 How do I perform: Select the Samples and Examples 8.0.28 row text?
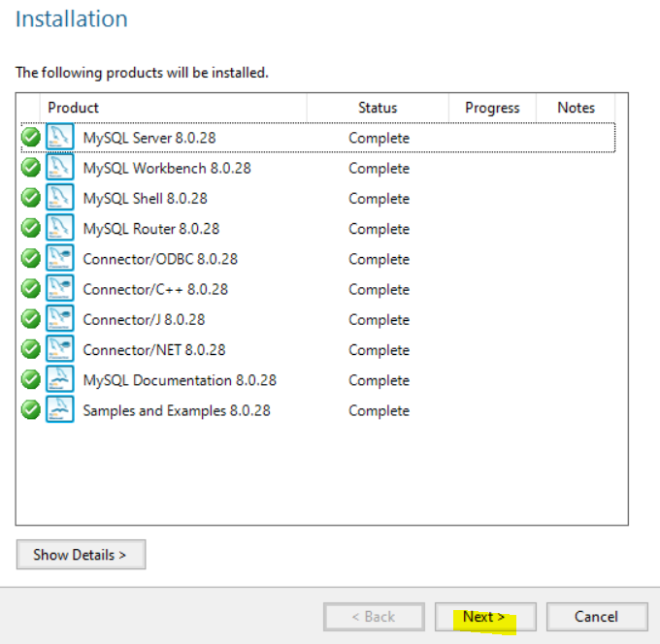tap(177, 410)
